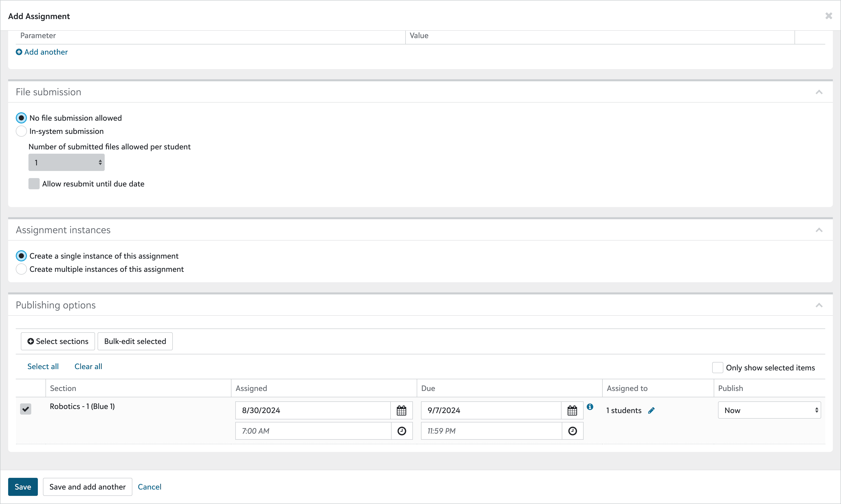Edit assigned students with the pencil icon
The image size is (841, 504).
[x=651, y=411]
